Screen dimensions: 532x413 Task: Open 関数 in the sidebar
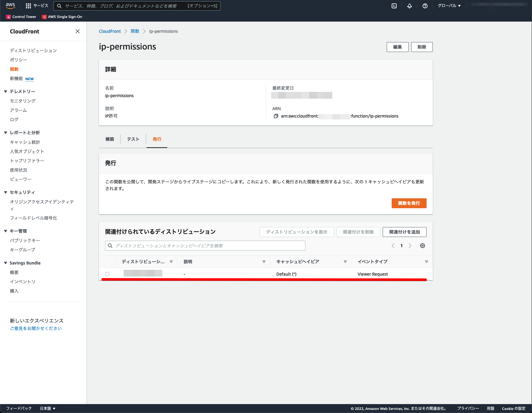(14, 69)
